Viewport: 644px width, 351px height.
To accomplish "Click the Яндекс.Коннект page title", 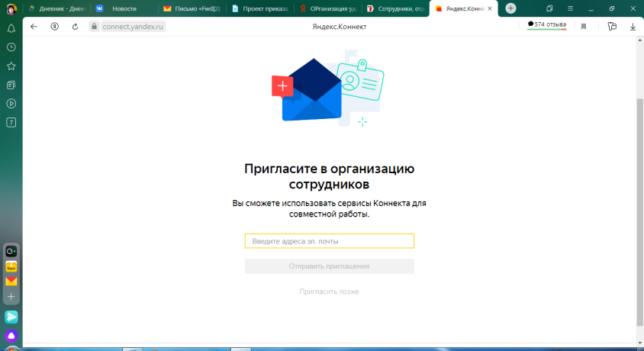I will pyautogui.click(x=340, y=27).
